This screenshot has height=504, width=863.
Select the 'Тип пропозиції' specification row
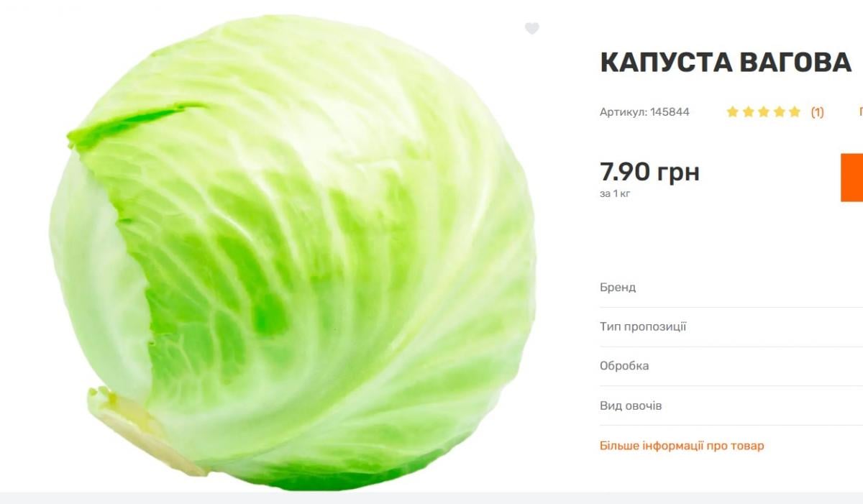coord(731,327)
